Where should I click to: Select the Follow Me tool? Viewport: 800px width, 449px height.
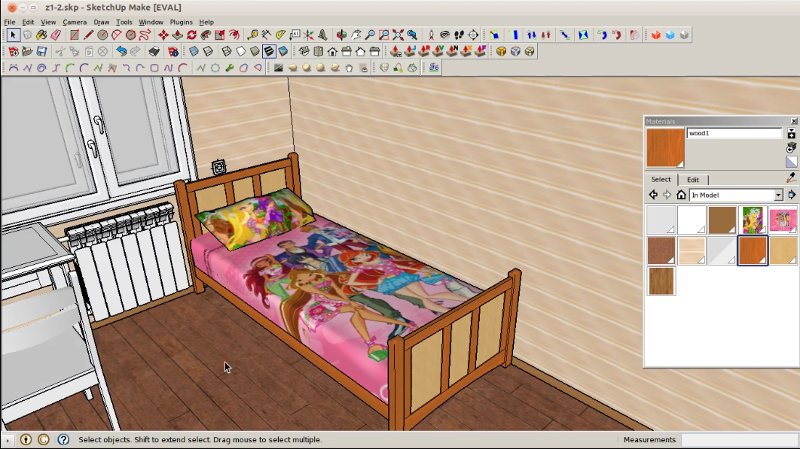(206, 35)
